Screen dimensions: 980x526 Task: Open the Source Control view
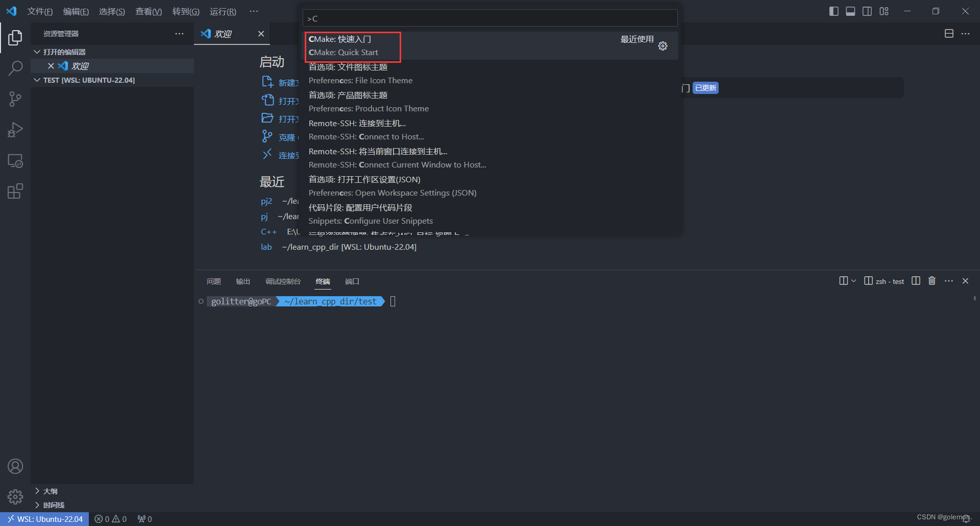click(x=15, y=99)
